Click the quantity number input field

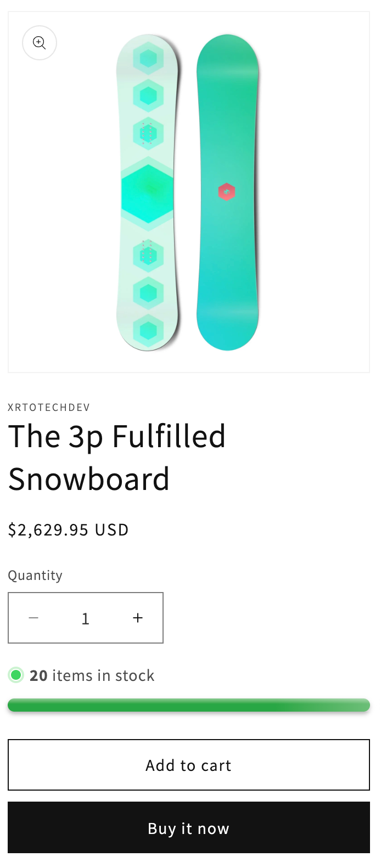pos(86,618)
